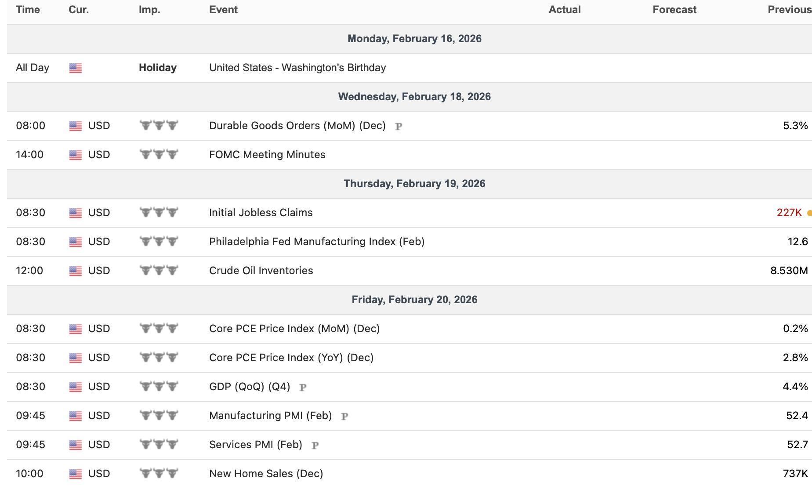
Task: Click the US flag in the Initial Jobless Claims row
Action: [76, 213]
